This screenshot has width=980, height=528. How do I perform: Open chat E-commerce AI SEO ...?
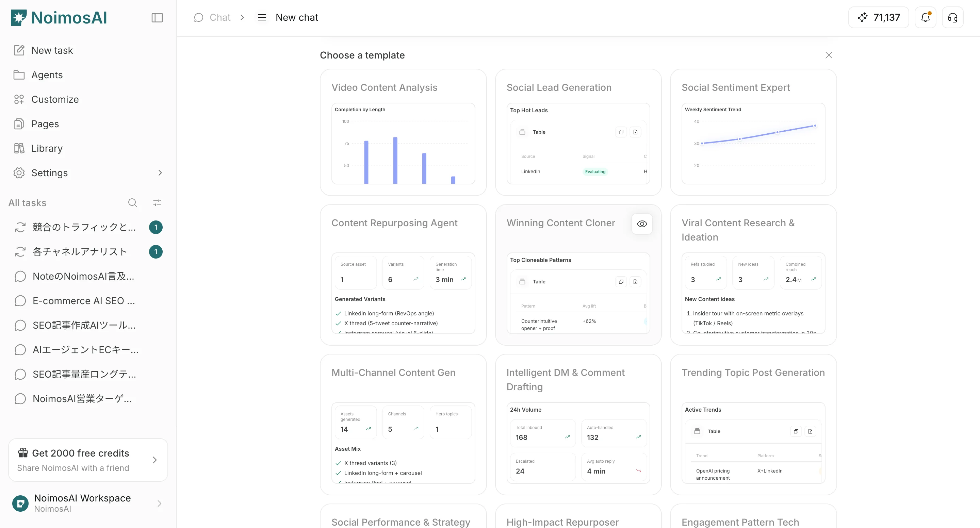pos(88,301)
